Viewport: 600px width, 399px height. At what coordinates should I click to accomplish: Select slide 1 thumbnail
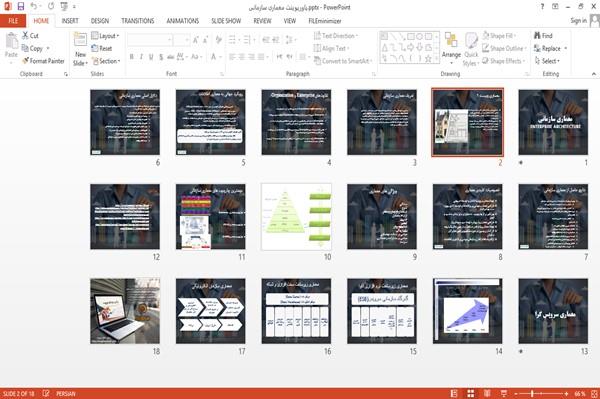click(553, 122)
